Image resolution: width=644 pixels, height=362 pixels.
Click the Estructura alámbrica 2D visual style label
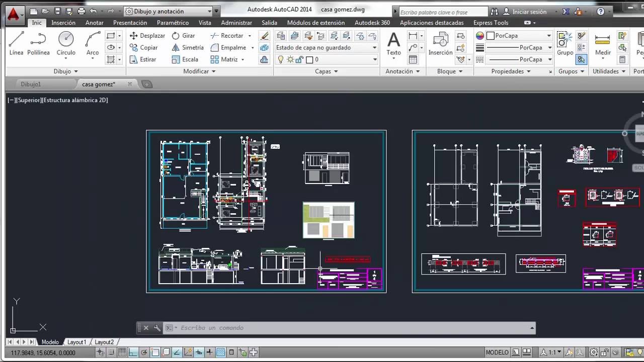(x=75, y=100)
